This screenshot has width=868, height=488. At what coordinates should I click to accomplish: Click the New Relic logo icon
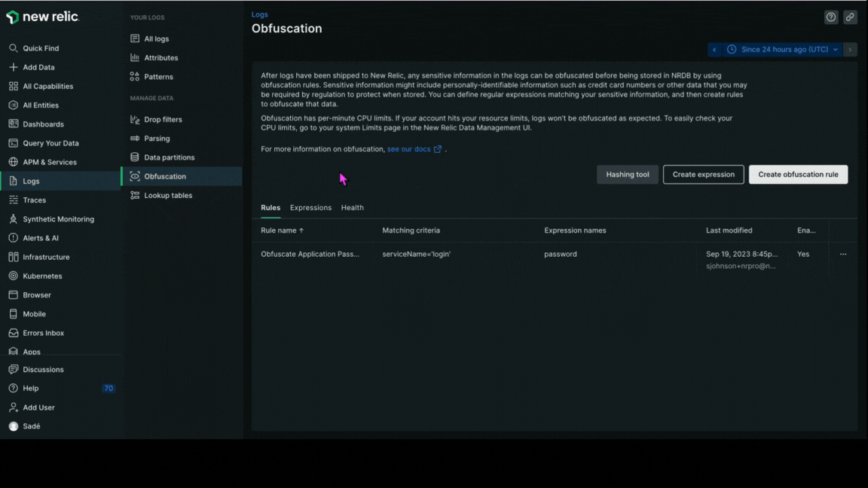[x=12, y=17]
